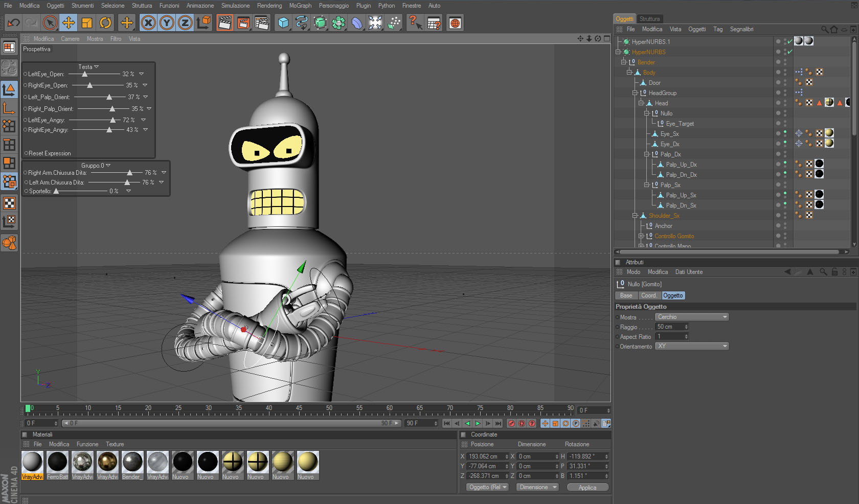Toggle parameter (P) keyframe recording

pyautogui.click(x=576, y=423)
